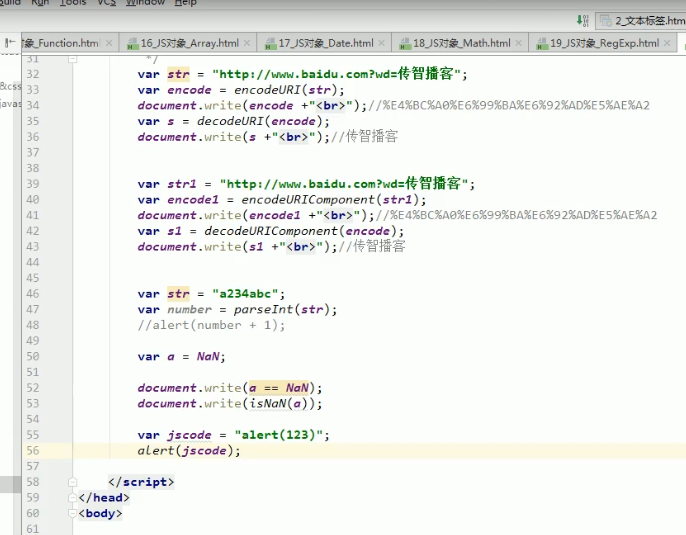Click the percent-encoded comment on line 34
Screen dimensions: 686x535
pos(509,105)
